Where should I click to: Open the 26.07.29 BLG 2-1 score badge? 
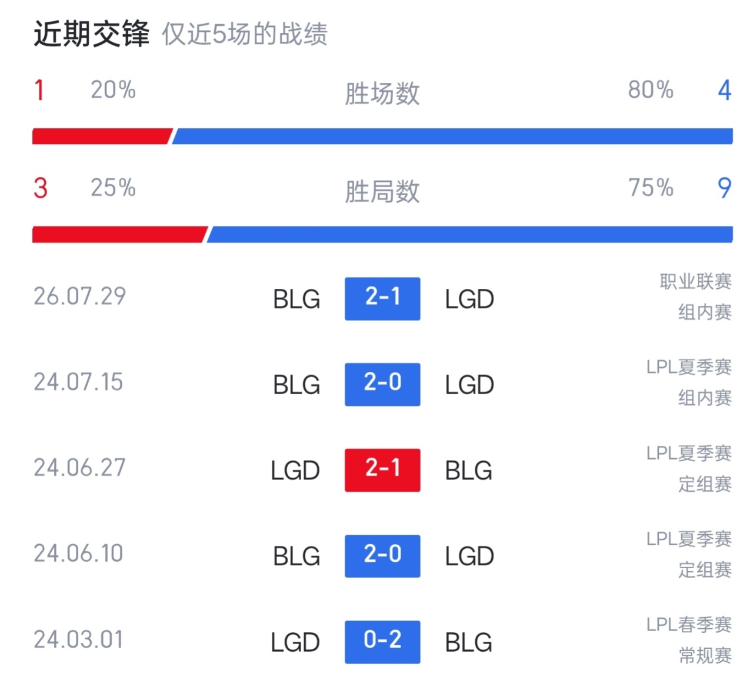(x=382, y=299)
